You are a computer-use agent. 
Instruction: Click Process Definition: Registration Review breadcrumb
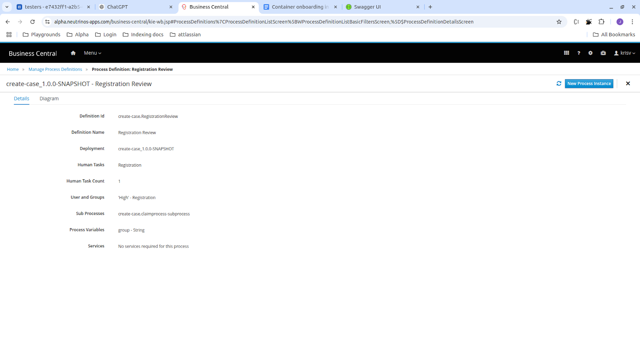[x=132, y=70]
